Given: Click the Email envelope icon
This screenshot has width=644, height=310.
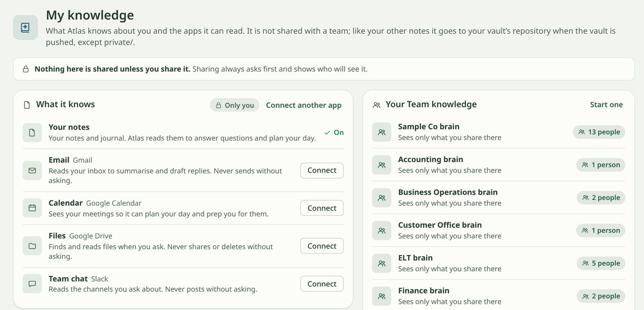Looking at the screenshot, I should [x=32, y=170].
